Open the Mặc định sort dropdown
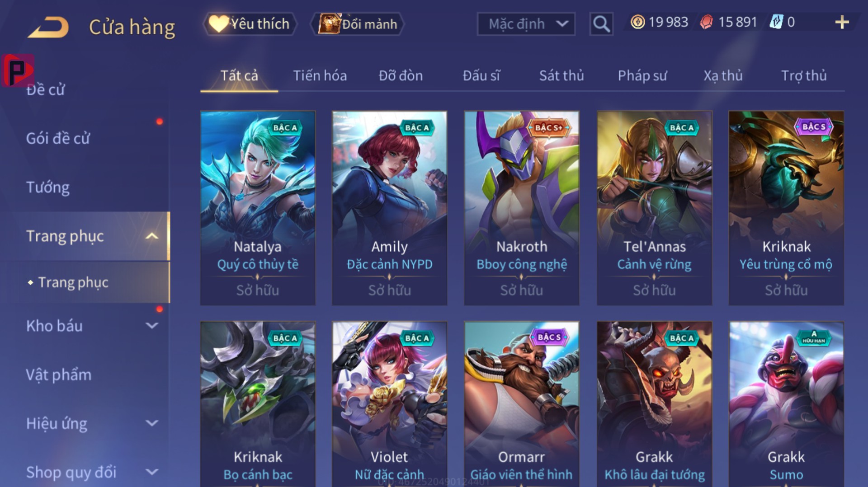The height and width of the screenshot is (487, 868). pos(526,24)
